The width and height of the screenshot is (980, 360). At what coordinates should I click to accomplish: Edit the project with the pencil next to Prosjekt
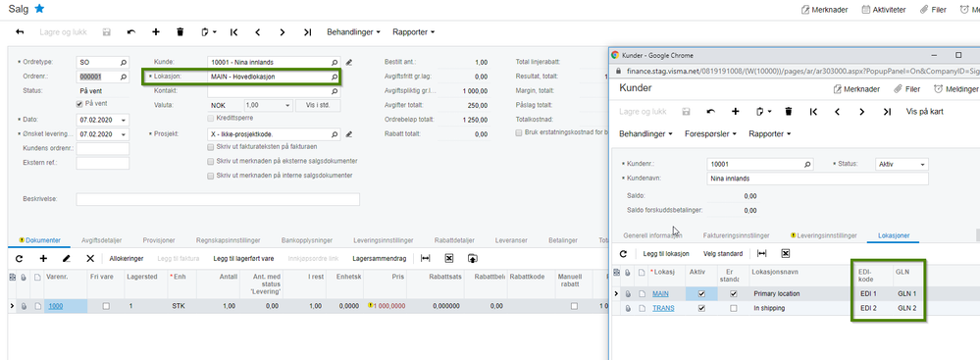pos(349,133)
